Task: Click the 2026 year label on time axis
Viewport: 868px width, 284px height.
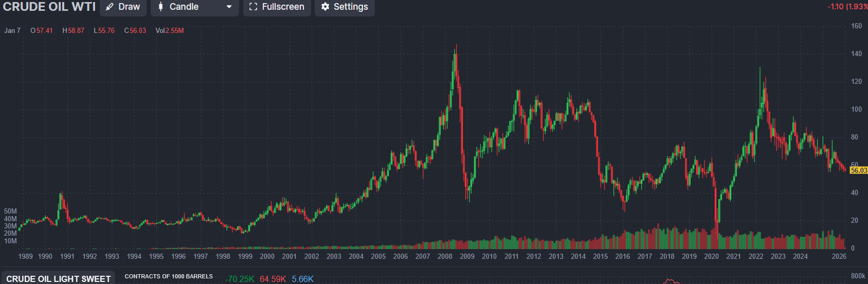Action: [839, 256]
